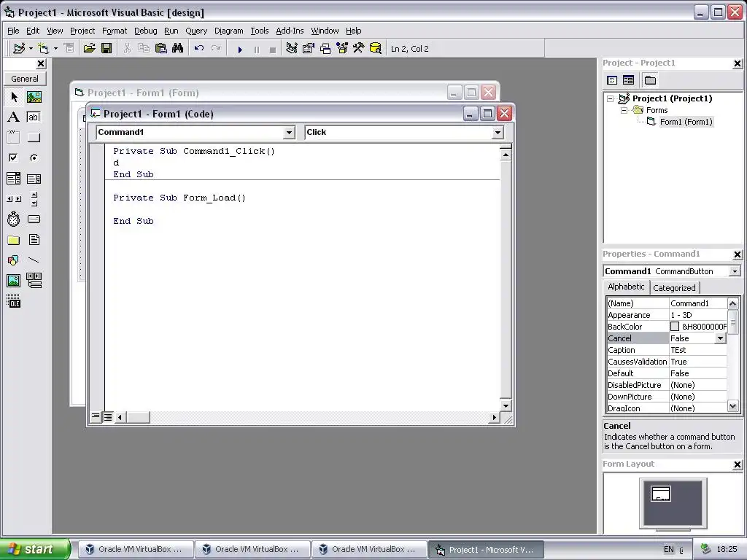Viewport: 747px width, 560px height.
Task: Collapse Project1 (Project1) tree node
Action: (611, 98)
